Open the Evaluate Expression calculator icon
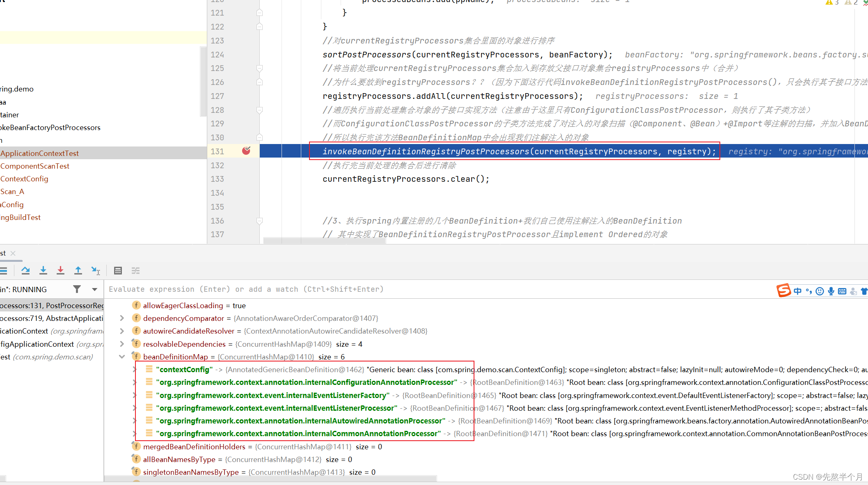868x485 pixels. point(118,270)
